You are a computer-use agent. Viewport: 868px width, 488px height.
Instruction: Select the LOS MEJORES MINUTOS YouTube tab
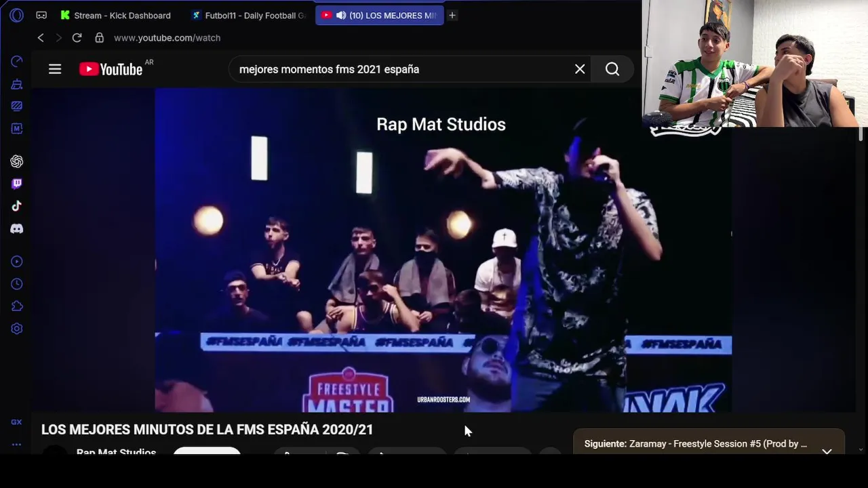click(380, 15)
